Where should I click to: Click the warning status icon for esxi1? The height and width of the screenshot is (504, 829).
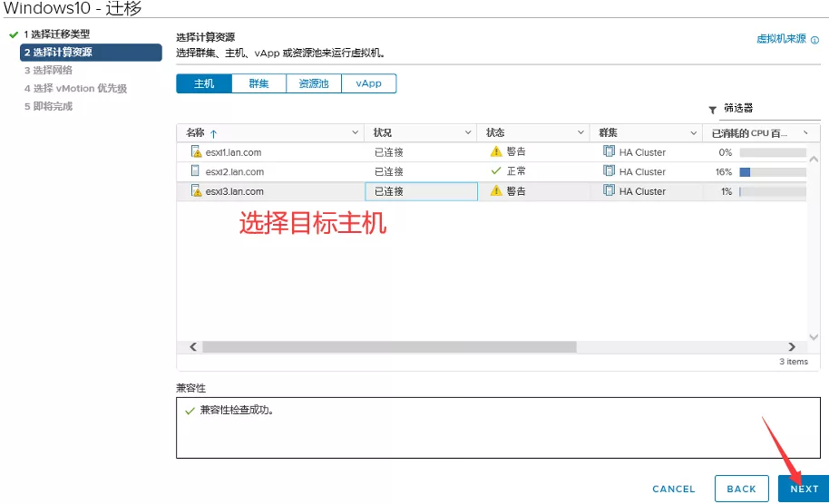(495, 151)
